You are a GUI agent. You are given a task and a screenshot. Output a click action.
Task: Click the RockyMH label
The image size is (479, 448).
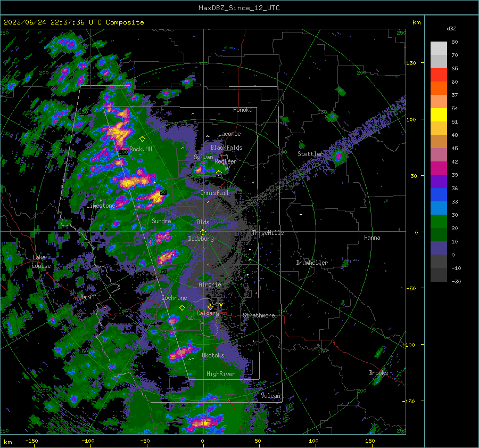(x=141, y=149)
